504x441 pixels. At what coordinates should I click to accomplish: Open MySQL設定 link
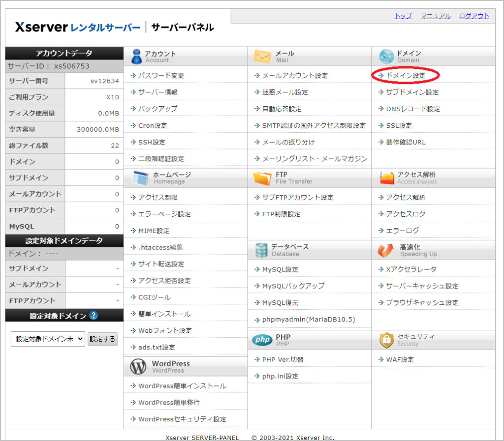click(x=280, y=269)
